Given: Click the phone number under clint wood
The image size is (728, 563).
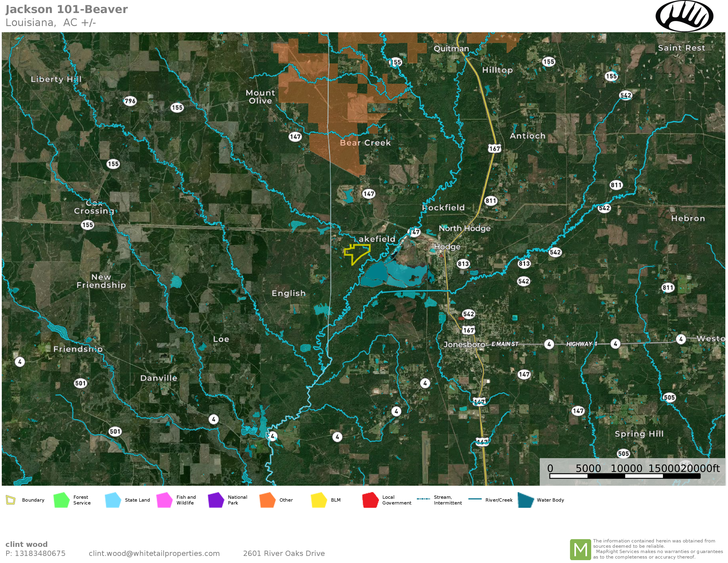Looking at the screenshot, I should click(x=35, y=553).
